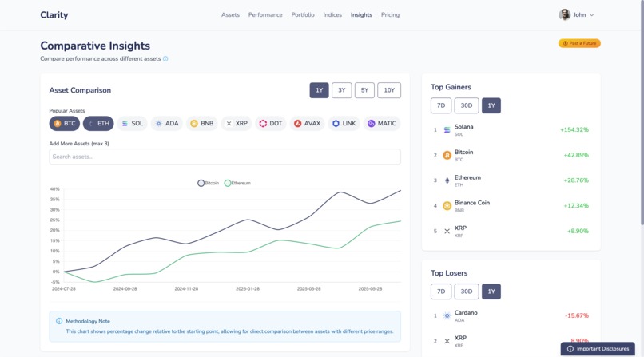Expand the John user menu chevron
The height and width of the screenshot is (357, 644).
pyautogui.click(x=592, y=14)
